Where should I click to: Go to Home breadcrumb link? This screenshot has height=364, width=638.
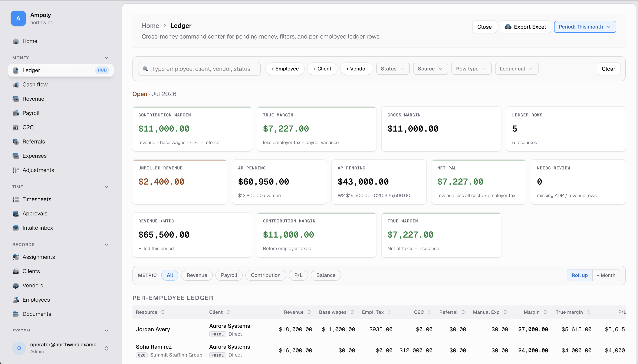tap(150, 26)
